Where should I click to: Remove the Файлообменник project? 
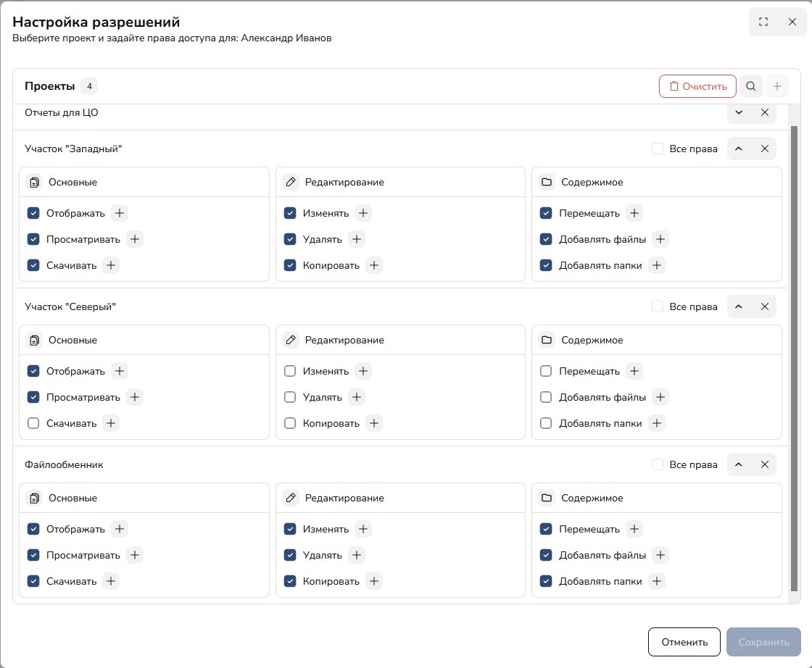(x=765, y=464)
